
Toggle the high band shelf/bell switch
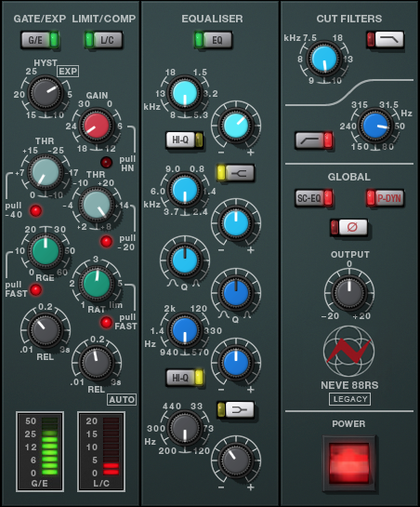pyautogui.click(x=235, y=173)
